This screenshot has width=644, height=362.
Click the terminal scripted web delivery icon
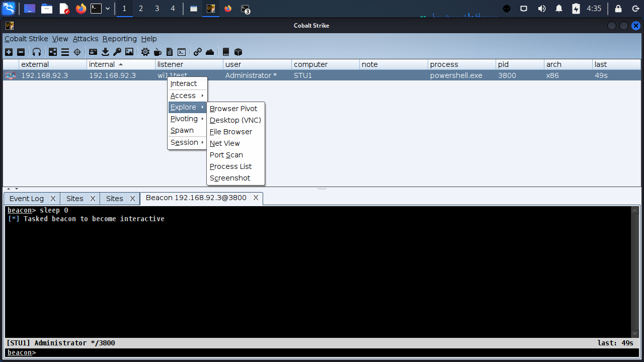tap(182, 52)
